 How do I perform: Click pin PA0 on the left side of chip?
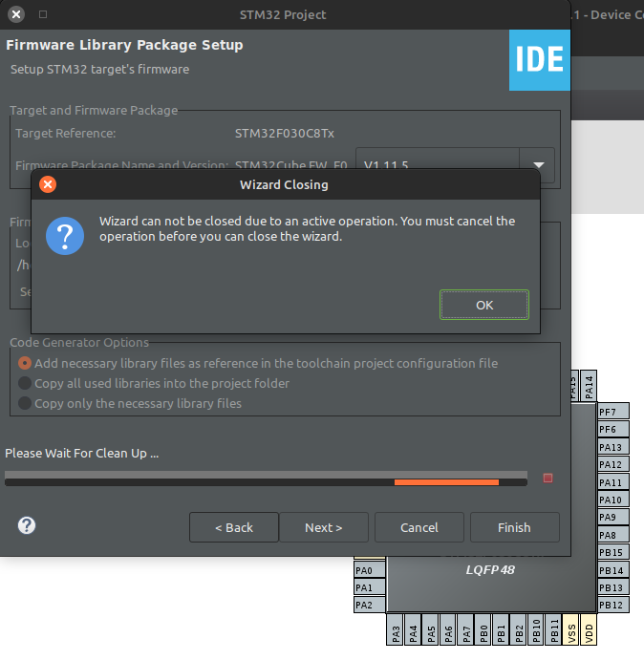(370, 570)
